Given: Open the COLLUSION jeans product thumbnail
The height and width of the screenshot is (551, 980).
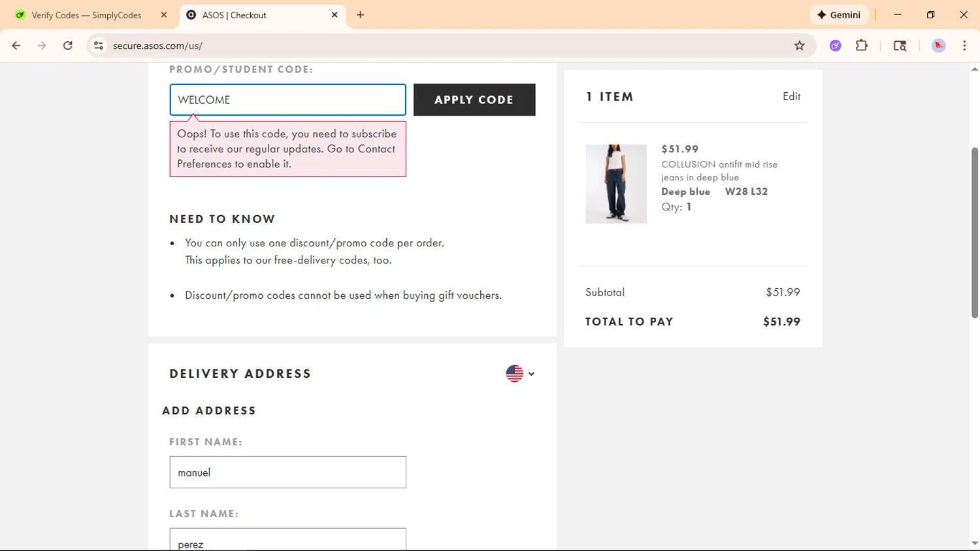Looking at the screenshot, I should (615, 184).
